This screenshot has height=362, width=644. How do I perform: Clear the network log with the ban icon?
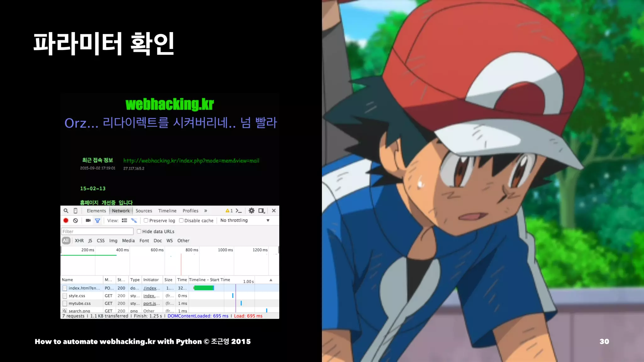pos(75,221)
